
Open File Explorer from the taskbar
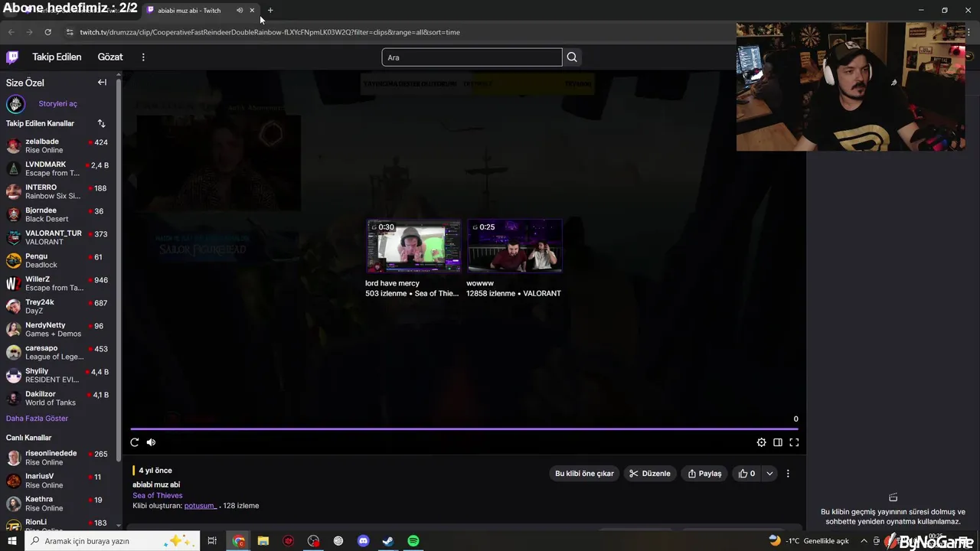(x=263, y=541)
